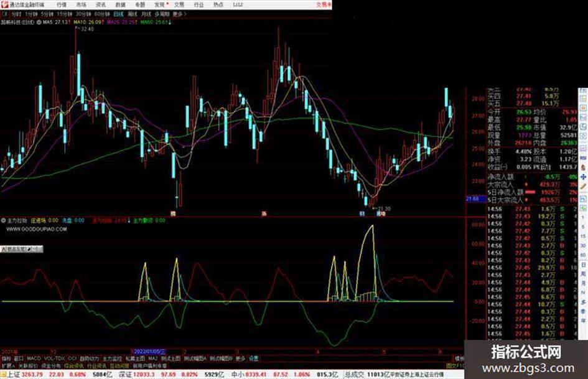The image size is (588, 379).
Task: Select VOL-TDX indicator tab
Action: point(54,358)
